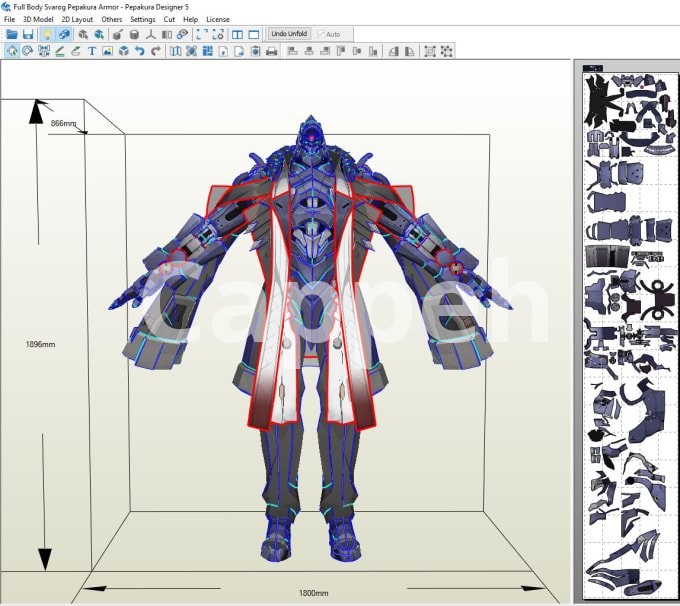Expand the 2D Layout menu
The image size is (680, 606).
77,19
